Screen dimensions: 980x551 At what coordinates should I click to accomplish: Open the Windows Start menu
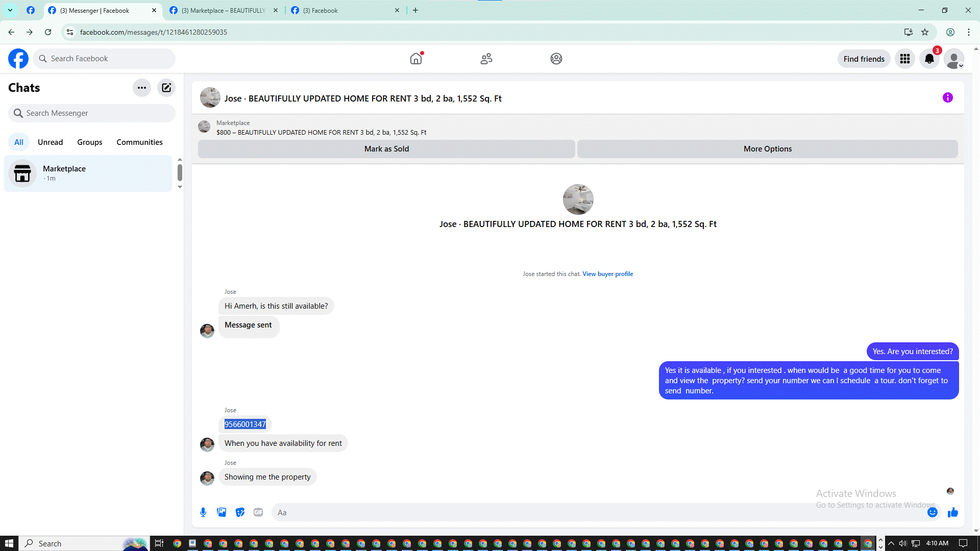[9, 543]
